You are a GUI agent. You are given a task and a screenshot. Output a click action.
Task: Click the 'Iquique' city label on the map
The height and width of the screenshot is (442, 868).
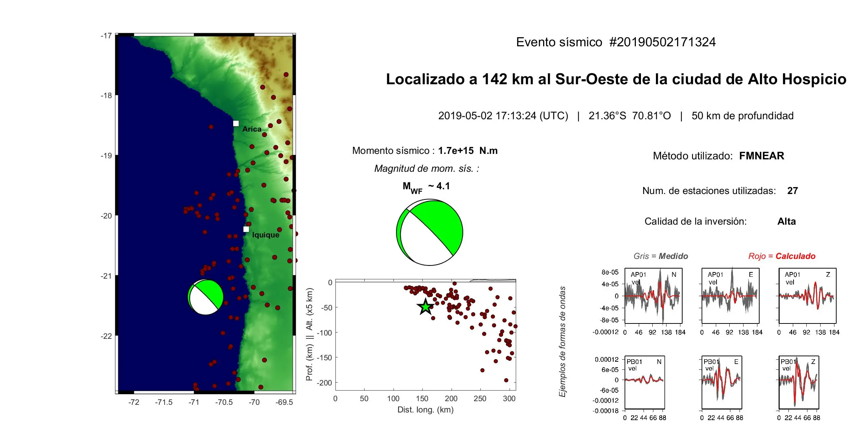tap(265, 235)
